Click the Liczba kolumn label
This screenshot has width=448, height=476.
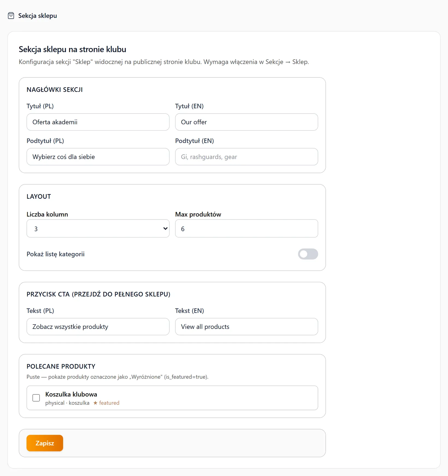(x=47, y=214)
